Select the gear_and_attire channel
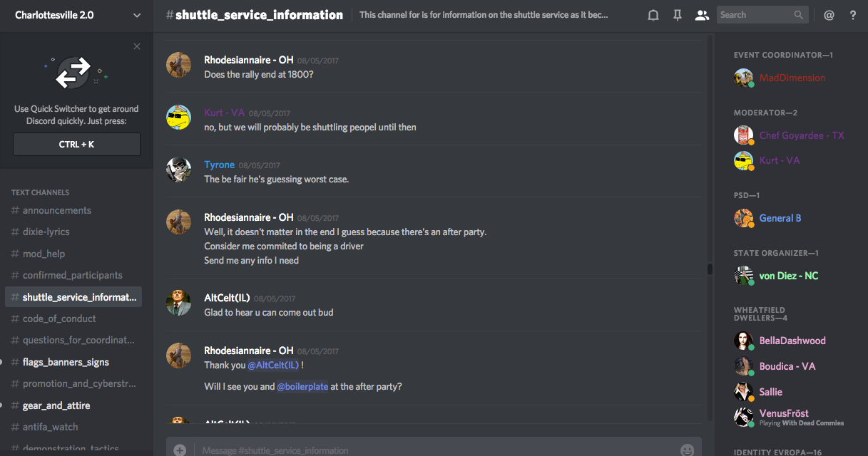The height and width of the screenshot is (456, 868). point(56,405)
